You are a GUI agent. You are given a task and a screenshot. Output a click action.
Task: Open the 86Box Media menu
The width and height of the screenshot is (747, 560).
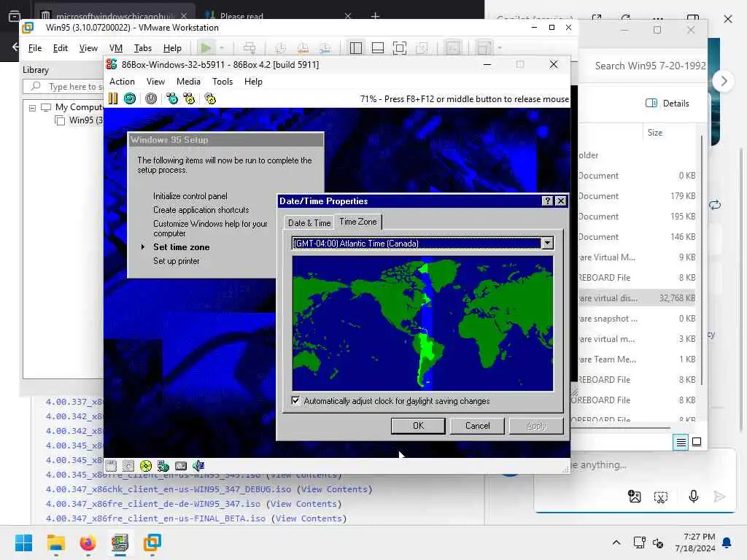189,82
